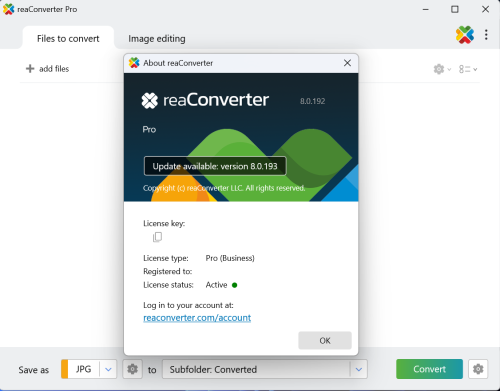This screenshot has height=391, width=500.
Task: Click the gear icon in the file list toolbar
Action: 439,69
